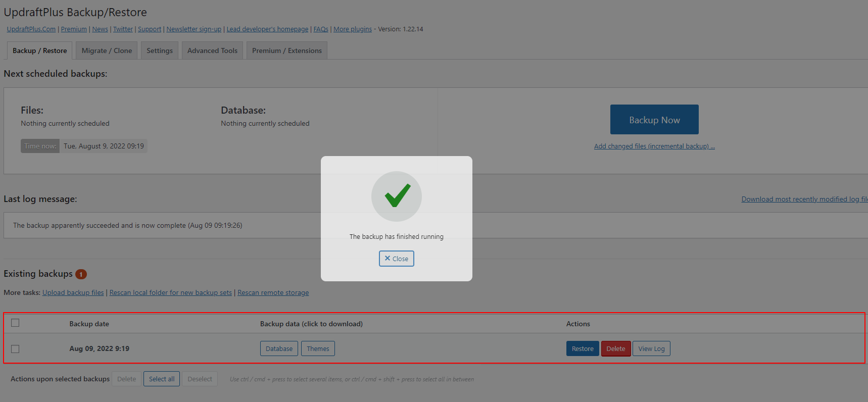
Task: Click Delete under actions upon selected backups
Action: pyautogui.click(x=127, y=379)
